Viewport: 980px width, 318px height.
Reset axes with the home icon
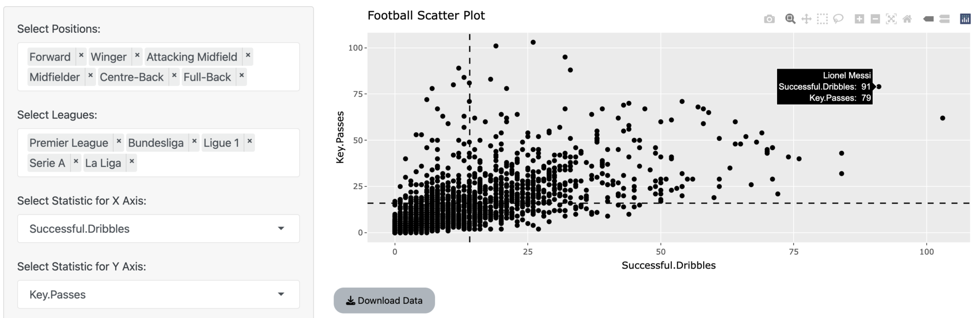click(x=907, y=19)
